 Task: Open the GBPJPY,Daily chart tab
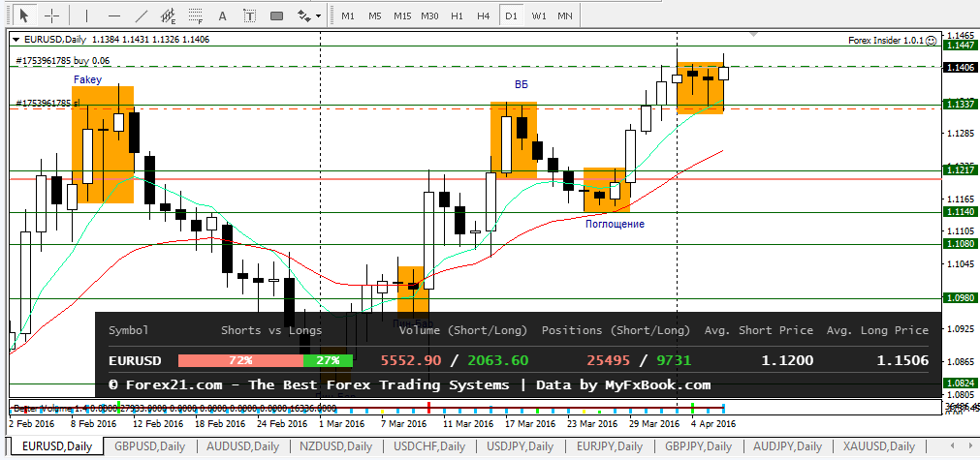699,446
